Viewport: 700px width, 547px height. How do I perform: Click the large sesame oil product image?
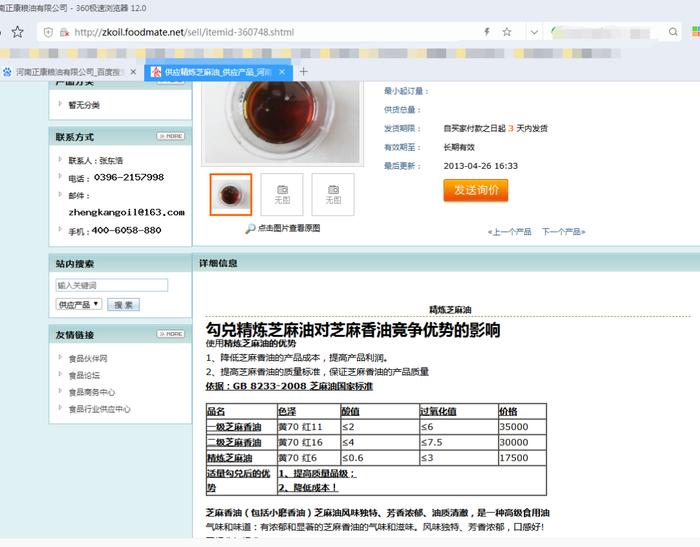point(282,121)
